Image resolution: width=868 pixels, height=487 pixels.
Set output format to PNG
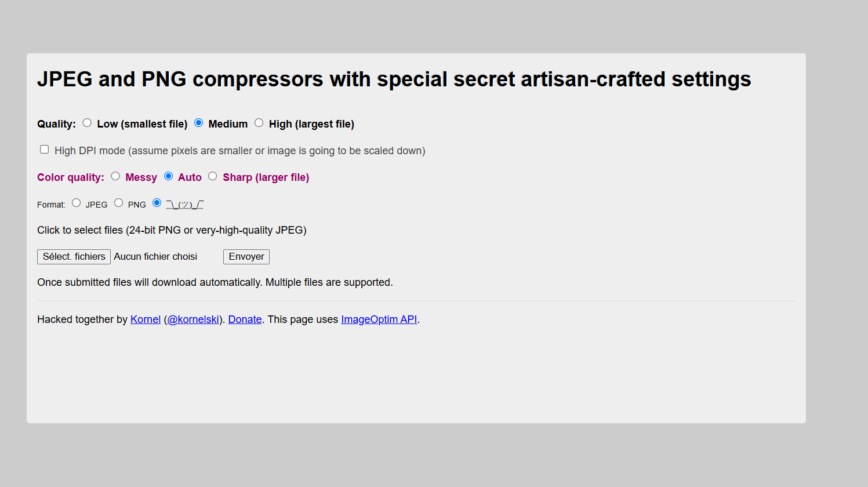(x=119, y=203)
